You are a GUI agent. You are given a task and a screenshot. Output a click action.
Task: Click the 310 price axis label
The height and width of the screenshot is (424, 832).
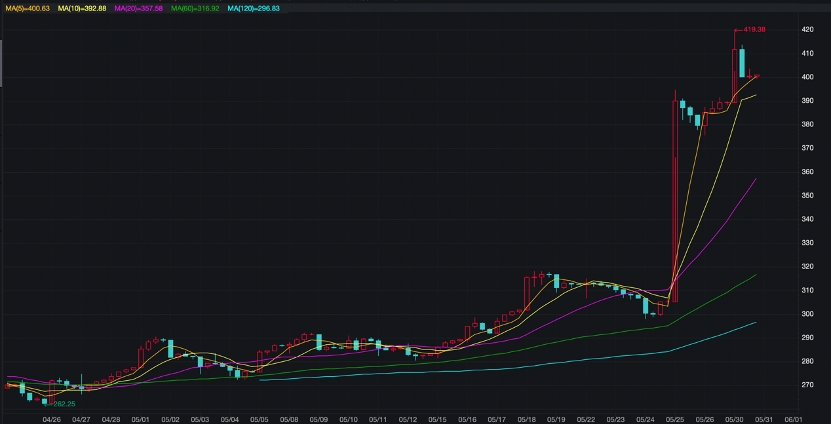(808, 290)
